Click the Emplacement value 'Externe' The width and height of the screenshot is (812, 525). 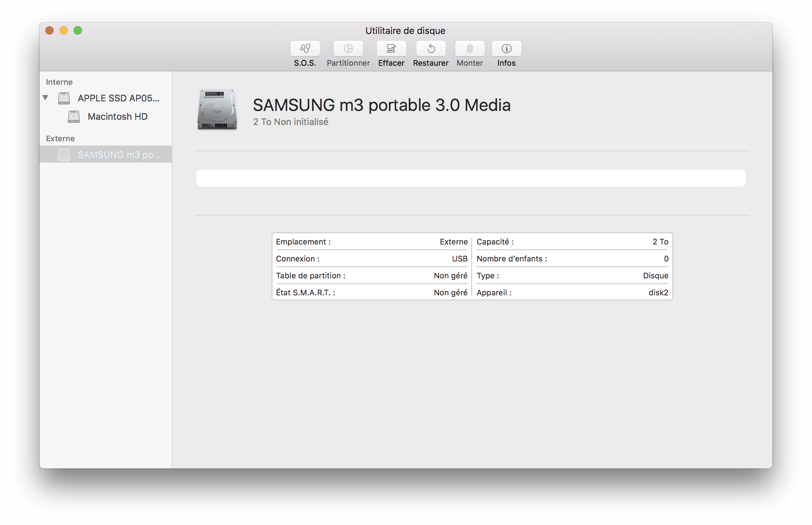(x=454, y=242)
